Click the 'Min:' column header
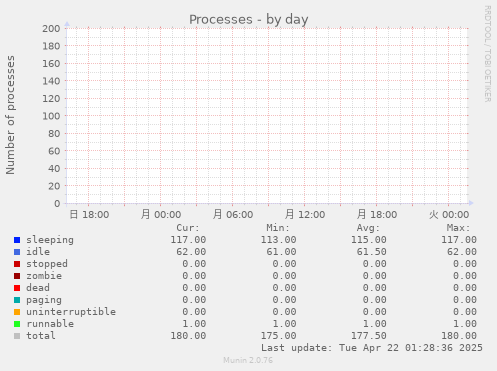The image size is (497, 371). (278, 228)
